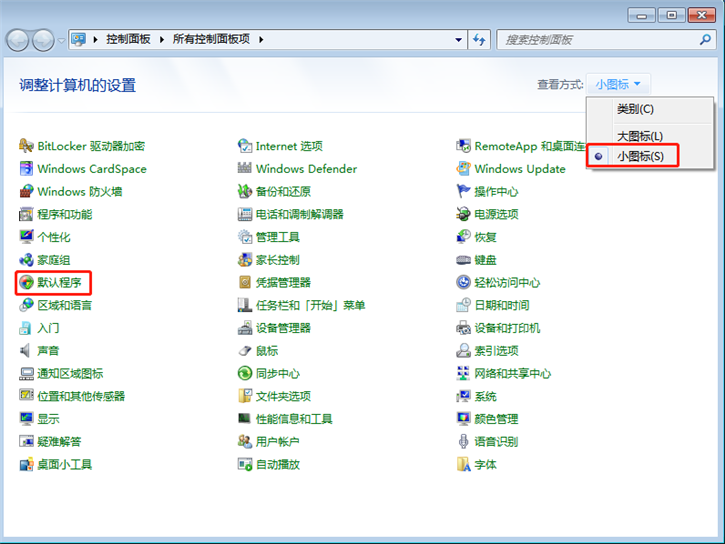Viewport: 725px width, 544px height.
Task: Click the Windows Defender icon
Action: (245, 169)
